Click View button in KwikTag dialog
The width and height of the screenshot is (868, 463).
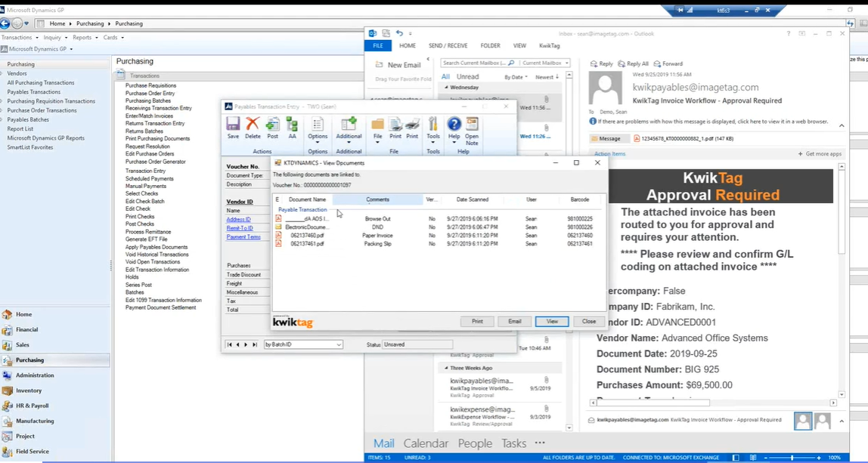click(x=552, y=322)
